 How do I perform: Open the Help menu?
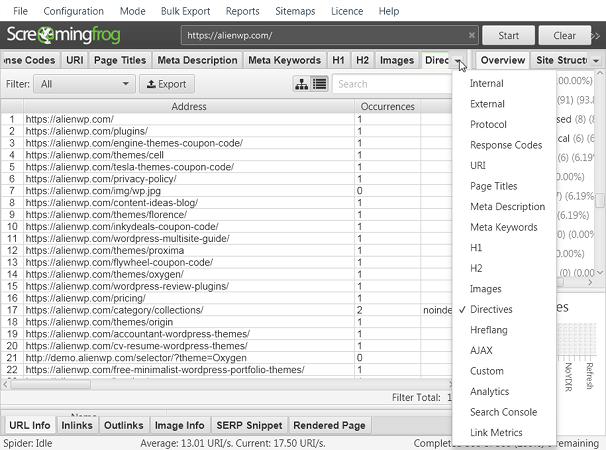point(389,11)
